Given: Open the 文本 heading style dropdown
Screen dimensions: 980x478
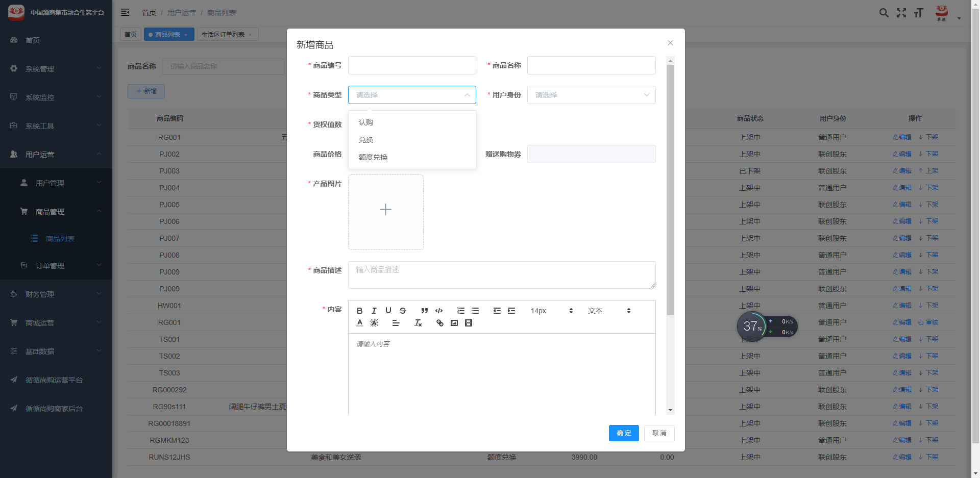Looking at the screenshot, I should tap(609, 311).
